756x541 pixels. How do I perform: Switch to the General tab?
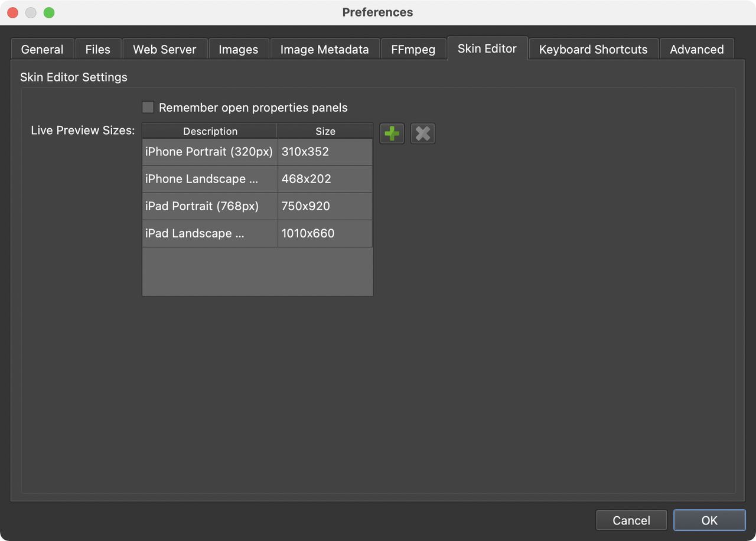[42, 49]
